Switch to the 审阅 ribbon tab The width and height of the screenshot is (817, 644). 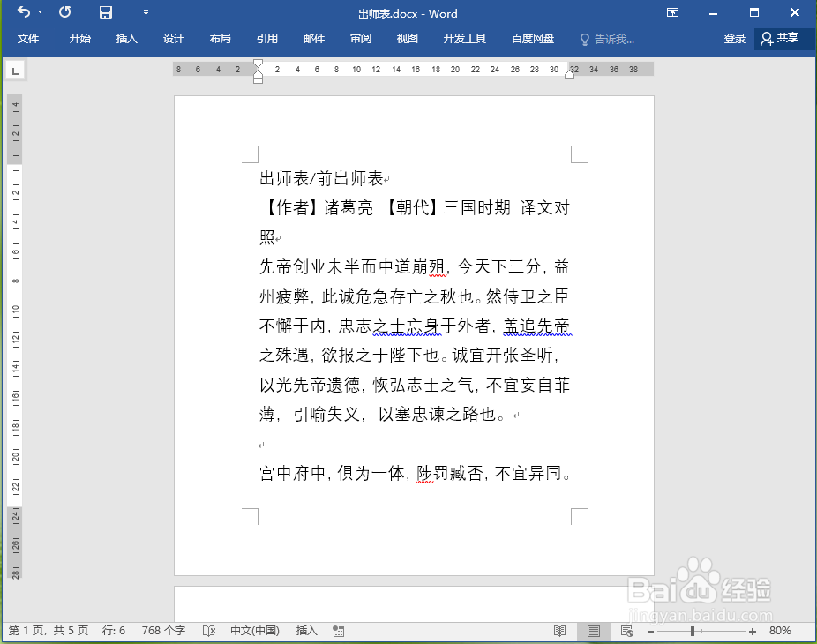(360, 39)
